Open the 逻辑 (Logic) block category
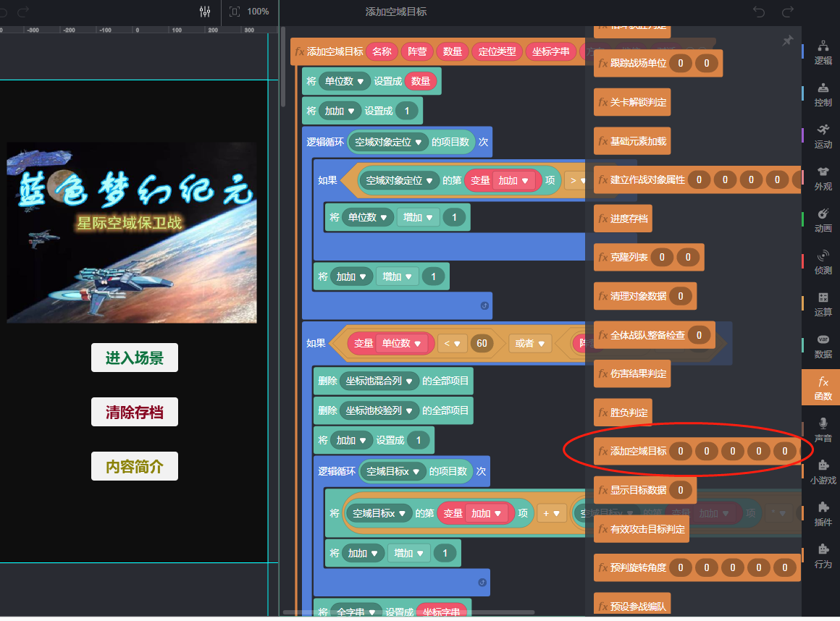 click(x=823, y=52)
